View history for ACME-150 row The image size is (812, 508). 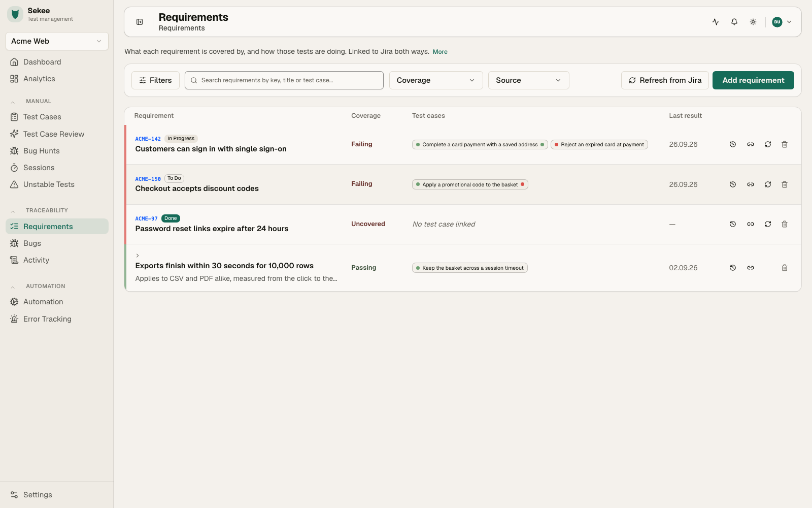(x=733, y=184)
